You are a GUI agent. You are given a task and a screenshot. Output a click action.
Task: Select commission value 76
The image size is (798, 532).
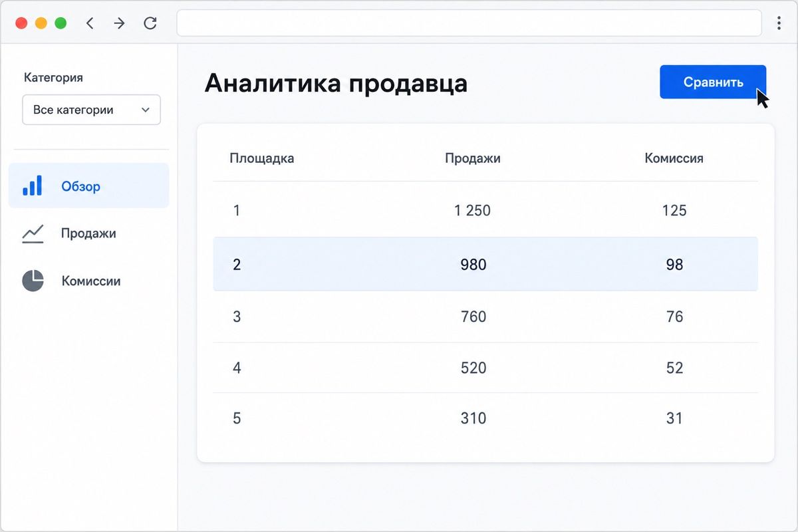674,317
